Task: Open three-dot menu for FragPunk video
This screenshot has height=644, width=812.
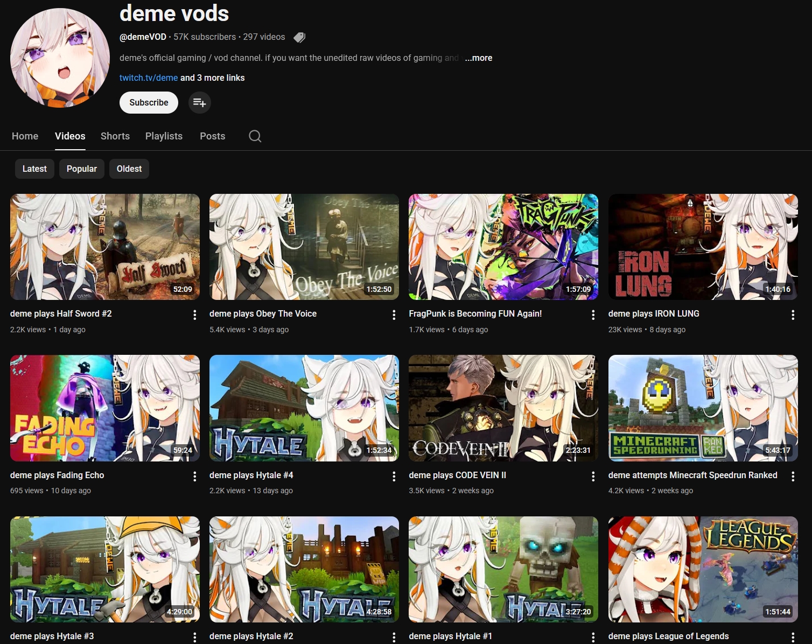Action: tap(593, 315)
